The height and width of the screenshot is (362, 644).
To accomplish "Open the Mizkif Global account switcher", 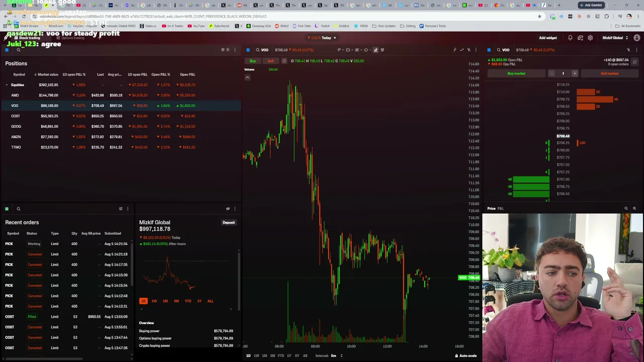I will 615,38.
